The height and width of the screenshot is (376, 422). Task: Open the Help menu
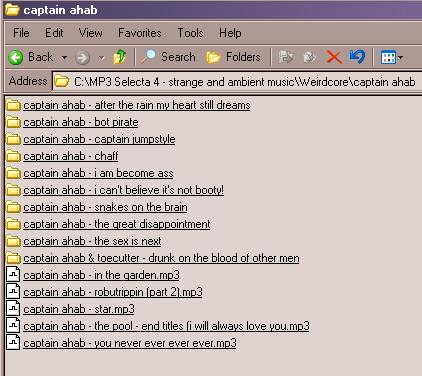(x=230, y=33)
